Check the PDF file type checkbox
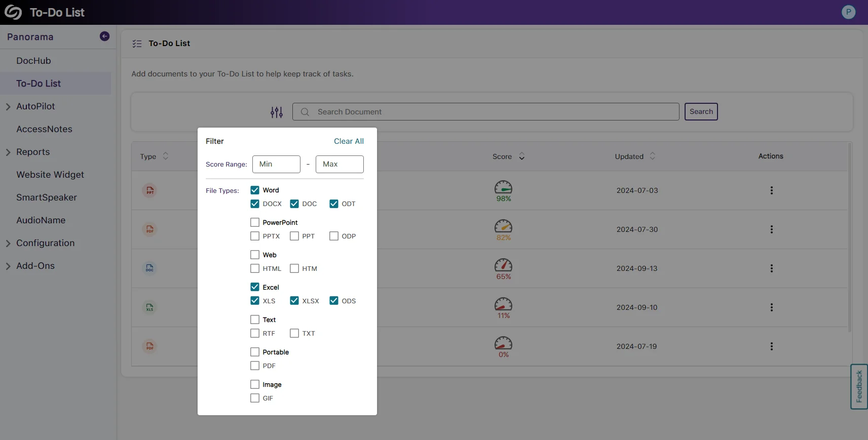Image resolution: width=868 pixels, height=440 pixels. click(x=255, y=366)
